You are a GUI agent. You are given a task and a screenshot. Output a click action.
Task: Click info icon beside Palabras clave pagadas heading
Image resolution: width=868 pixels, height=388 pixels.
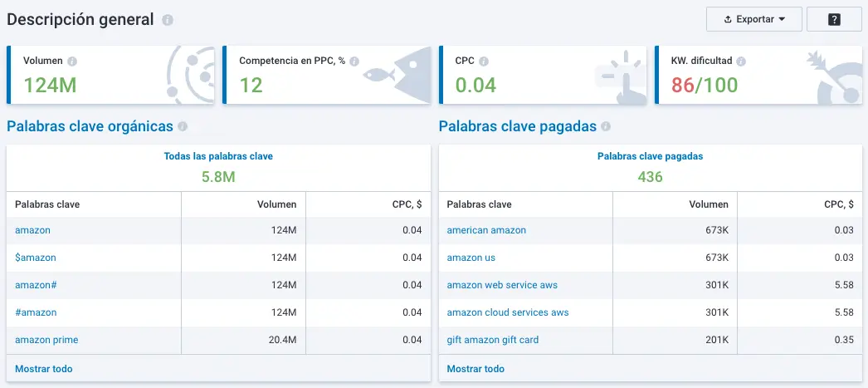coord(606,126)
